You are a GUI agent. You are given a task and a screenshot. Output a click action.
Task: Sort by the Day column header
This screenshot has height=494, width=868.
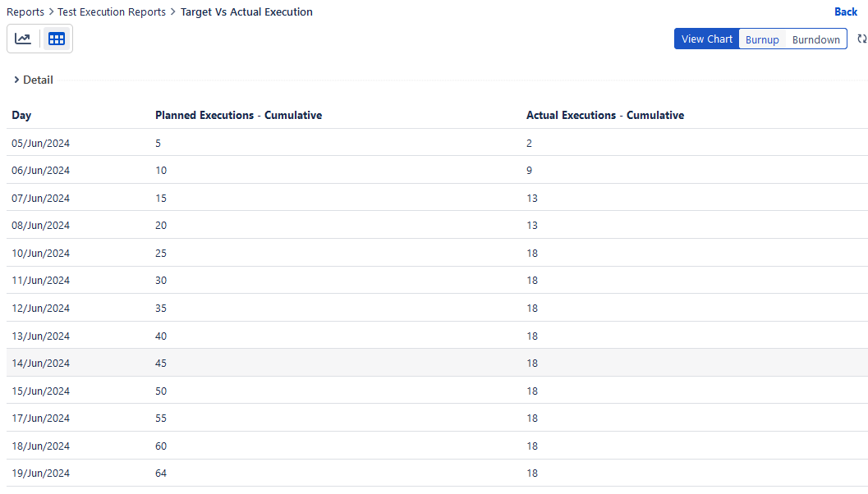point(21,115)
